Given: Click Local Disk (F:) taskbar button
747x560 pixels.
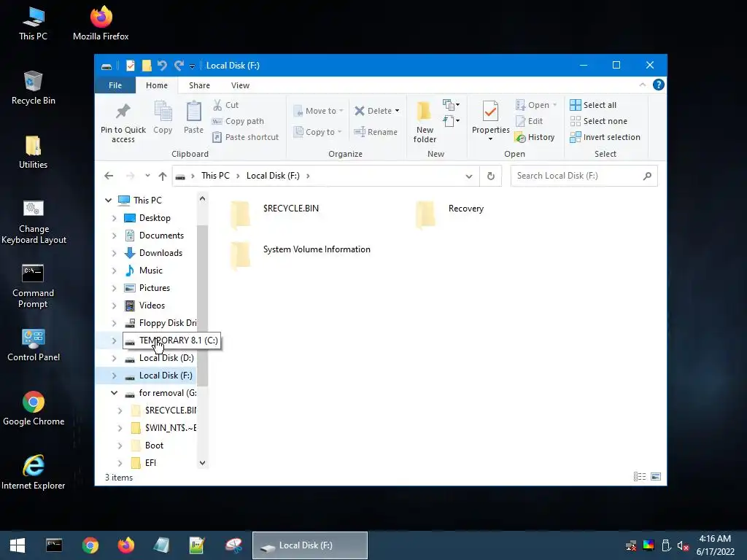Looking at the screenshot, I should click(x=309, y=545).
